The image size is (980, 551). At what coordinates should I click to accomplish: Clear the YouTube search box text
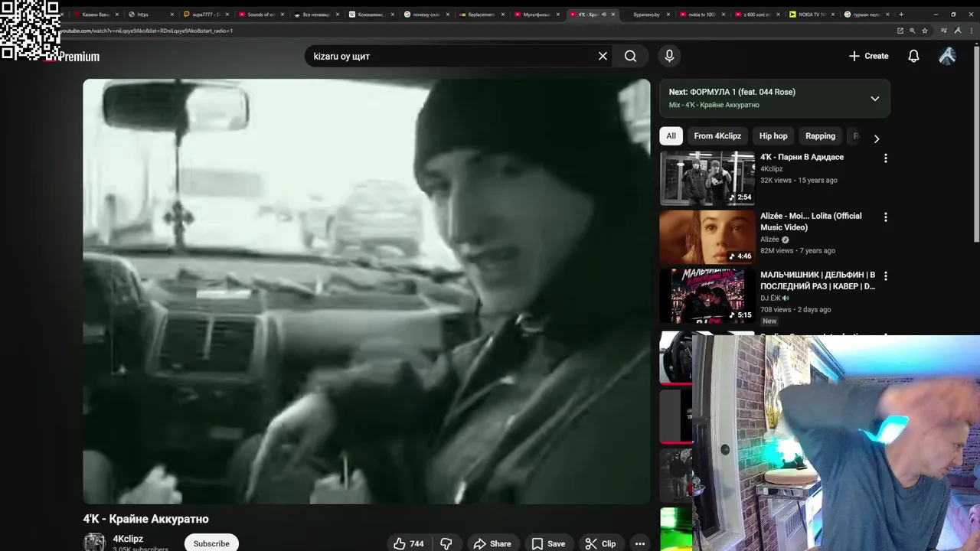[x=603, y=56]
